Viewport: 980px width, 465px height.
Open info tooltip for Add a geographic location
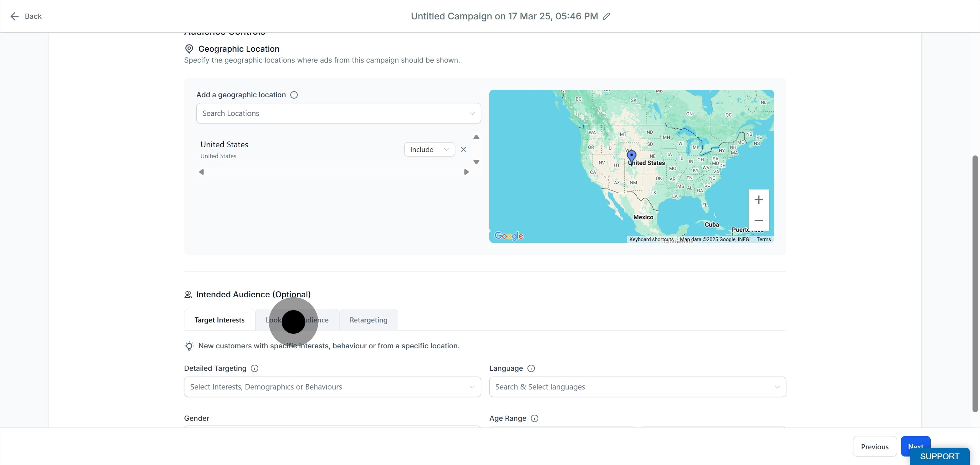point(294,95)
